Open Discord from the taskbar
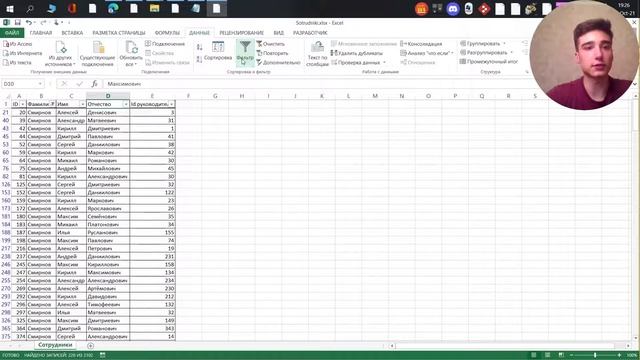The height and width of the screenshot is (360, 640). 453,9
